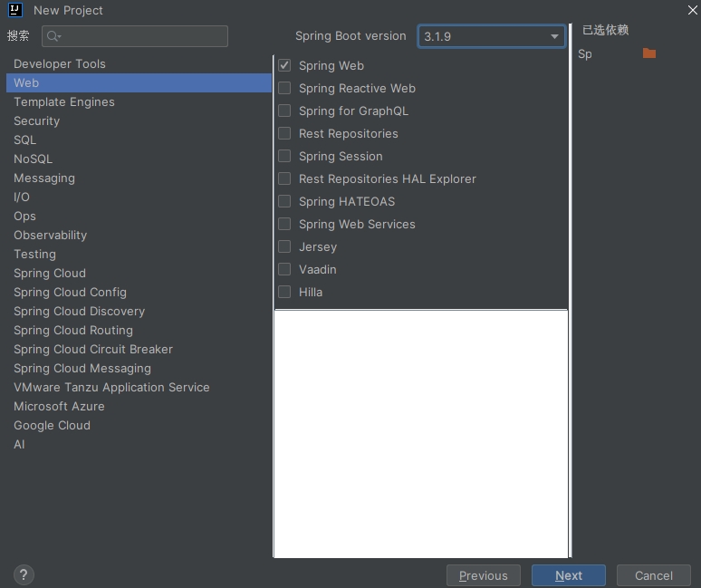701x588 pixels.
Task: Check the Vaadin checkbox
Action: coord(284,269)
